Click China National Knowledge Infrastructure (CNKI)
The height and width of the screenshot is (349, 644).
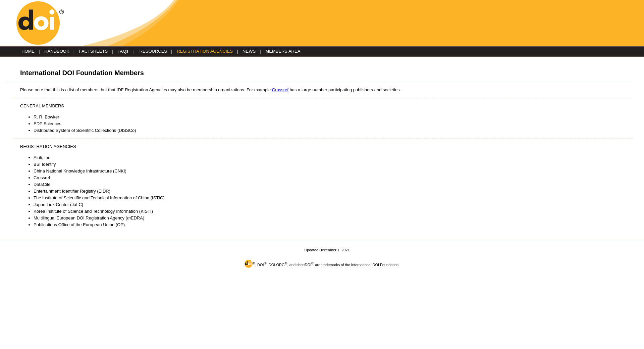click(80, 171)
